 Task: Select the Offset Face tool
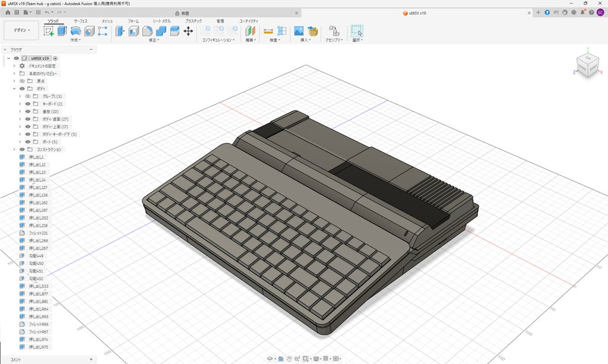pos(175,31)
